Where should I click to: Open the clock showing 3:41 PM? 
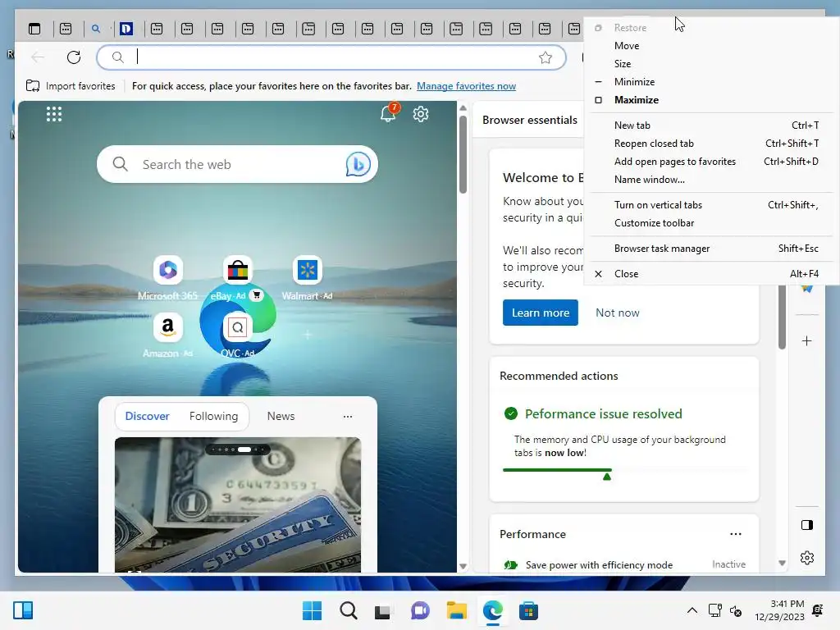(779, 610)
